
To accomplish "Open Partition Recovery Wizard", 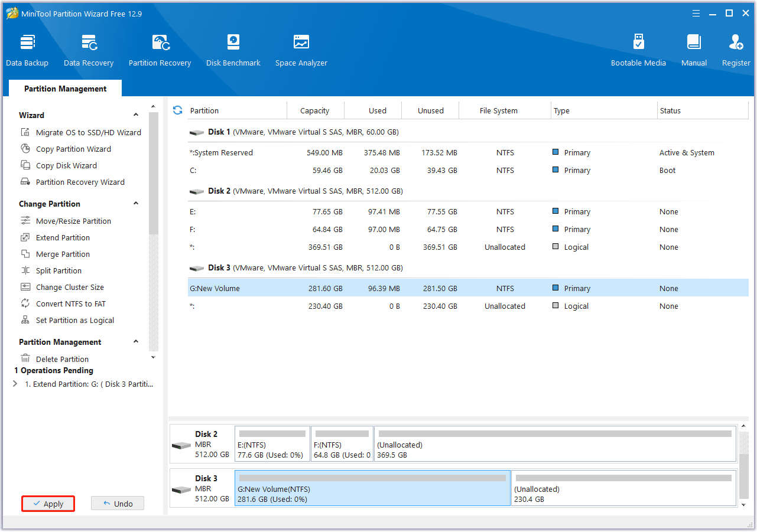I will pos(73,182).
